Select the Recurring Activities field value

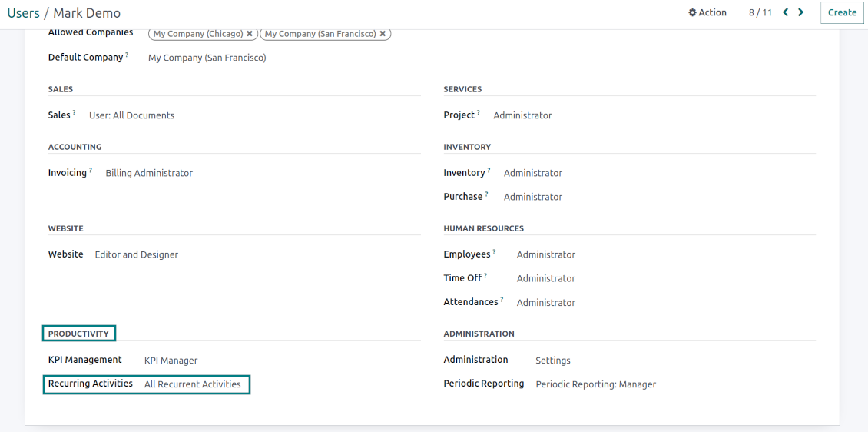pos(192,384)
